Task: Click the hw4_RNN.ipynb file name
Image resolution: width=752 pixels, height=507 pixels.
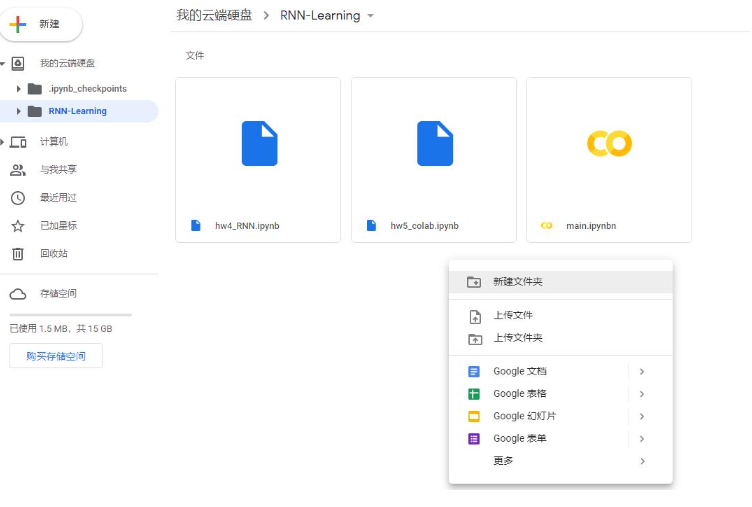Action: [247, 226]
